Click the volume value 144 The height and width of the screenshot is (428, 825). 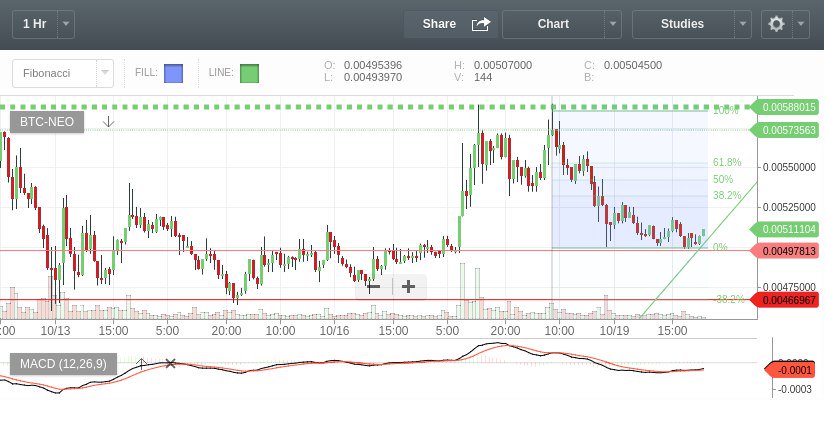(x=483, y=77)
